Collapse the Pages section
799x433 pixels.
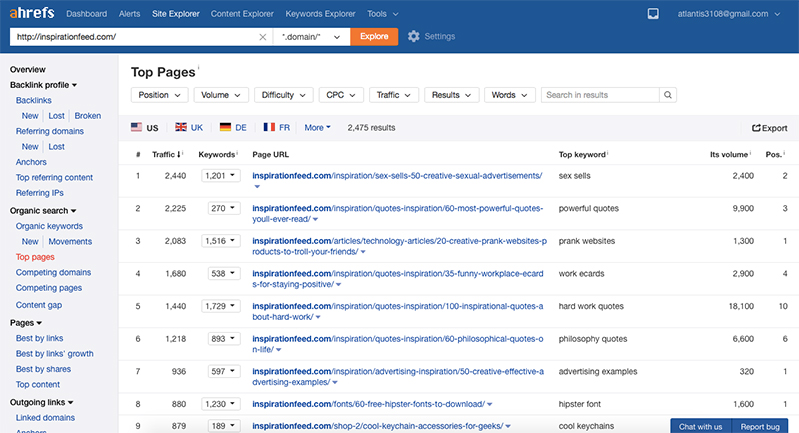[25, 322]
